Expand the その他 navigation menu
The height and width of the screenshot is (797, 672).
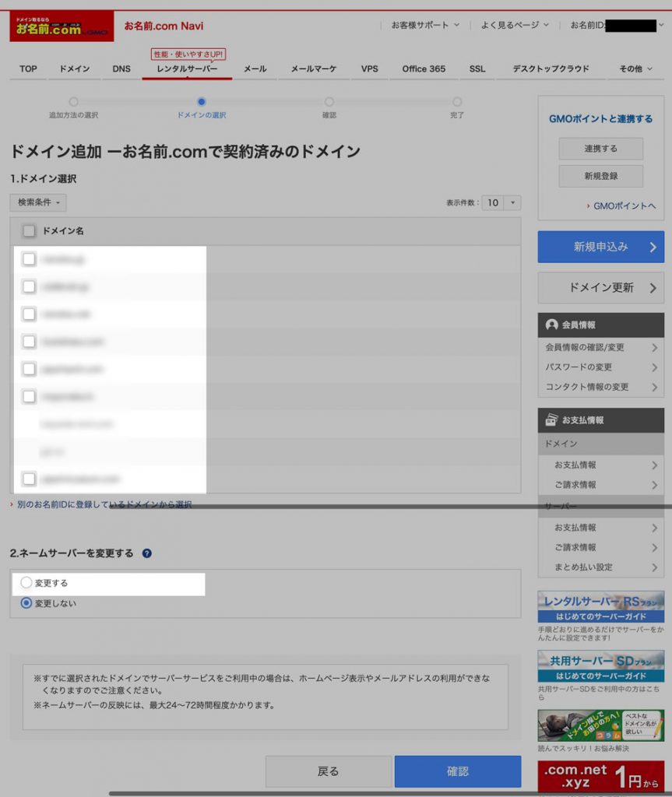point(635,68)
